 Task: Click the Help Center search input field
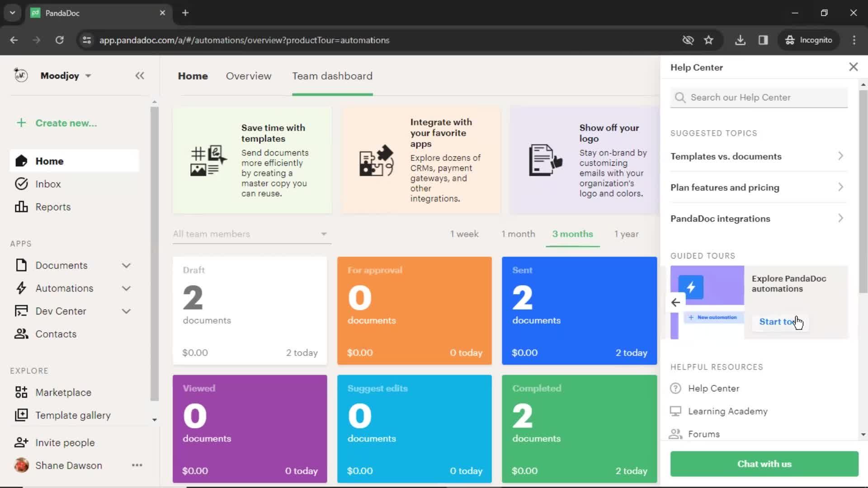click(759, 97)
